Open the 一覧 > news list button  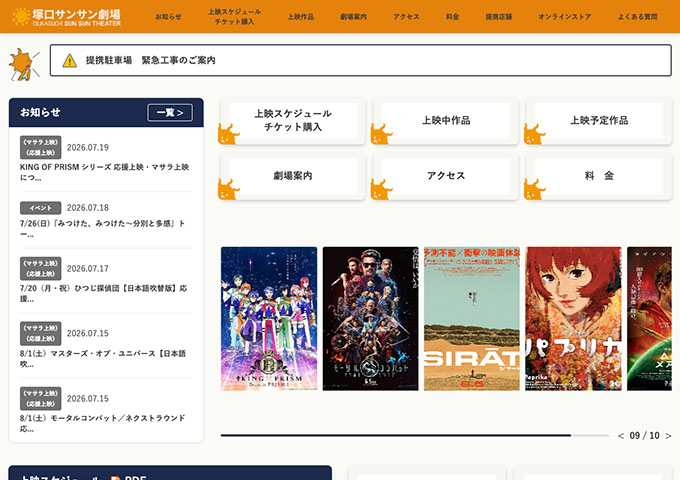pyautogui.click(x=170, y=113)
